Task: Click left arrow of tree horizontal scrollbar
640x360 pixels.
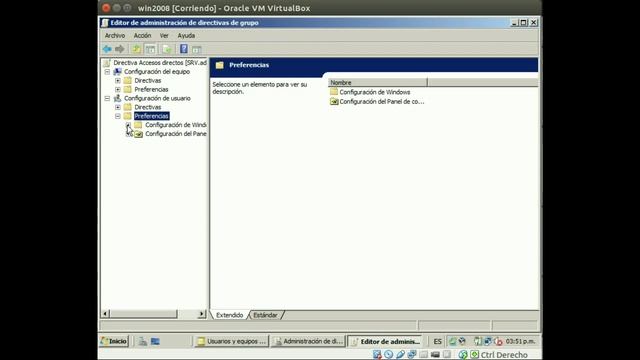Action: [105, 314]
